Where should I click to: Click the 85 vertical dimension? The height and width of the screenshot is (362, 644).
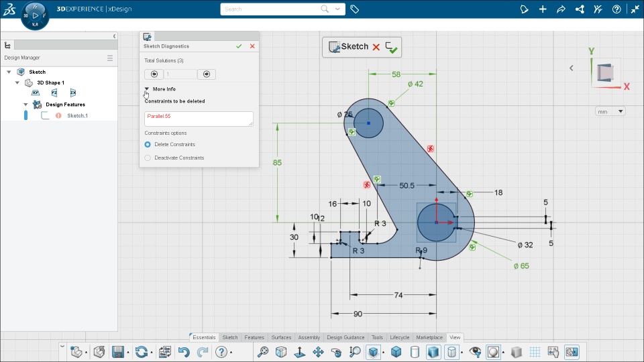(277, 162)
